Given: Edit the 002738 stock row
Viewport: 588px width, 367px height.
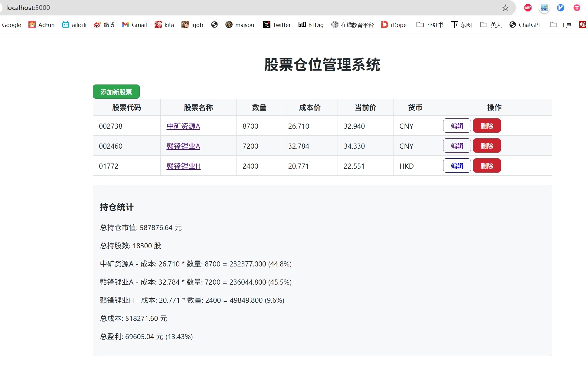Looking at the screenshot, I should pyautogui.click(x=457, y=126).
